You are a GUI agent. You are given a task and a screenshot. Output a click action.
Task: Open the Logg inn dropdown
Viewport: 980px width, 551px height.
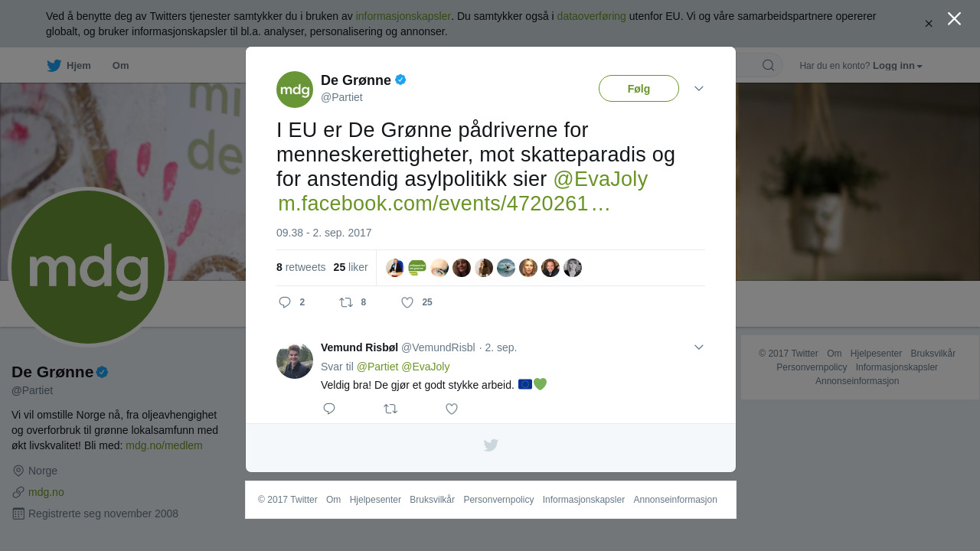point(897,66)
